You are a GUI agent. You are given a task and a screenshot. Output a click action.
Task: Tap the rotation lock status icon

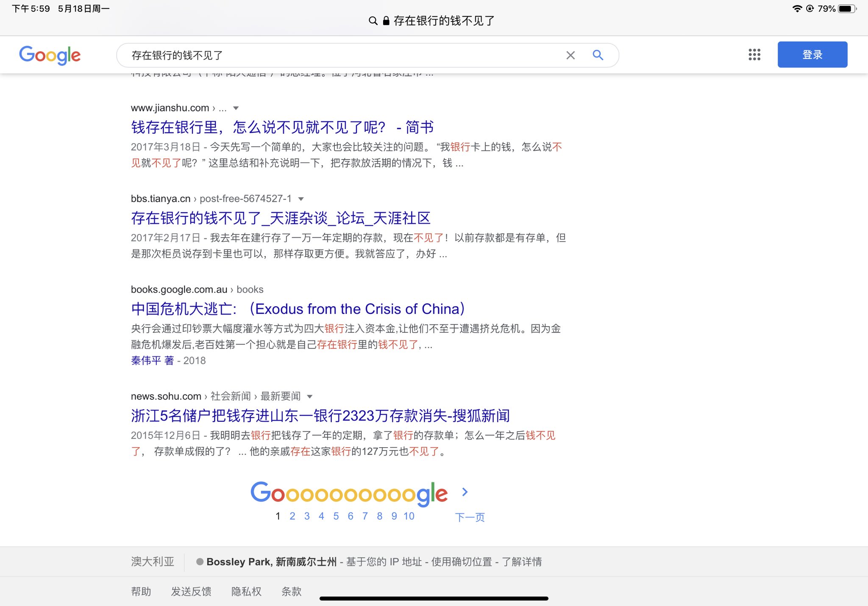click(x=810, y=8)
